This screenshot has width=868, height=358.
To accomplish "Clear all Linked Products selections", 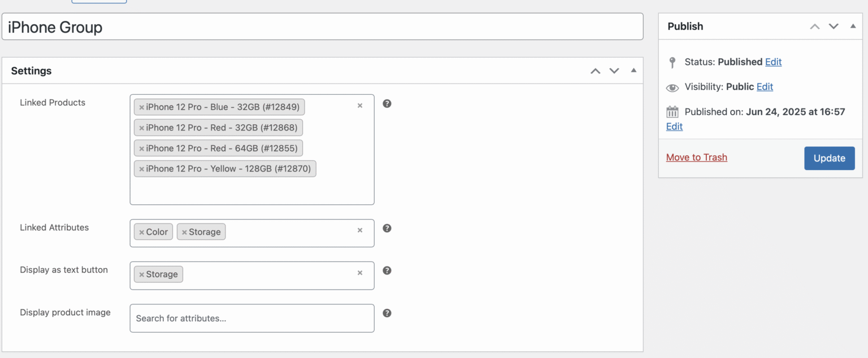I will tap(359, 106).
